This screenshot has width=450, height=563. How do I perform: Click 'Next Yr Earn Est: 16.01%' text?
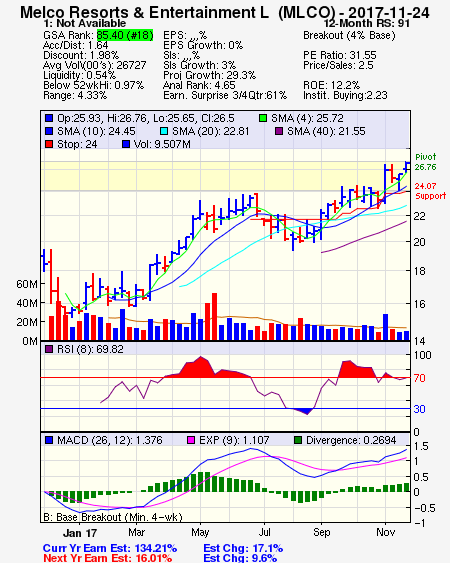click(107, 558)
